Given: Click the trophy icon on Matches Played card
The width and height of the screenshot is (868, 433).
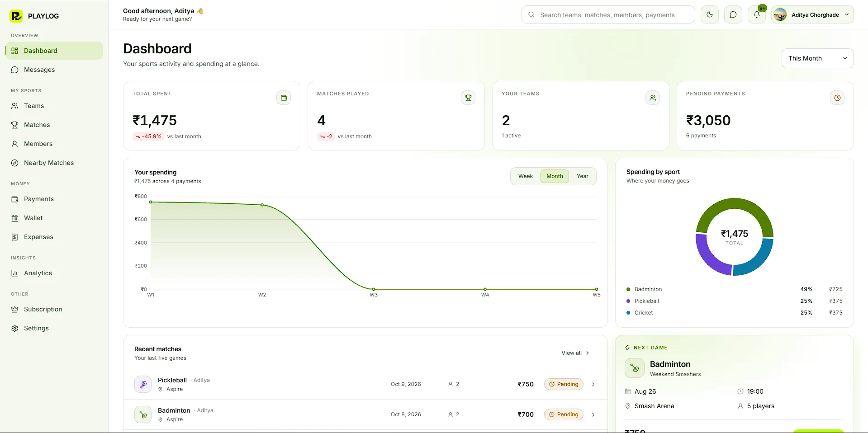Looking at the screenshot, I should 468,98.
